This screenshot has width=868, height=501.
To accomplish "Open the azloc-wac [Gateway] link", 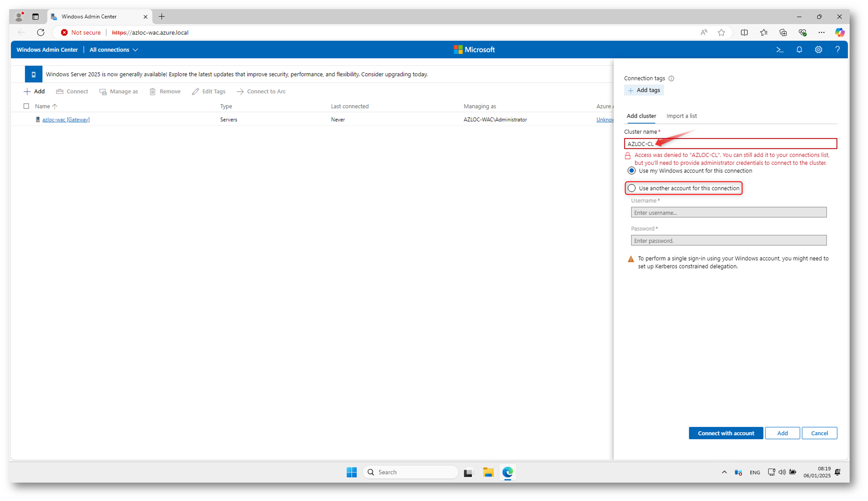I will coord(66,120).
